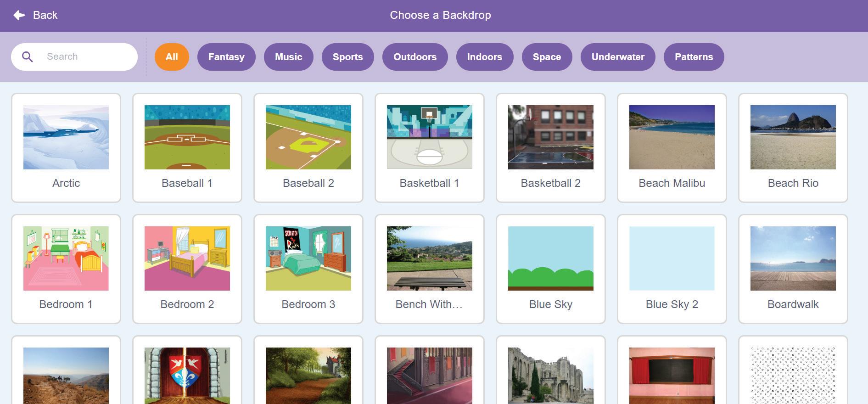Click the search magnifier icon
The image size is (868, 404).
[28, 57]
